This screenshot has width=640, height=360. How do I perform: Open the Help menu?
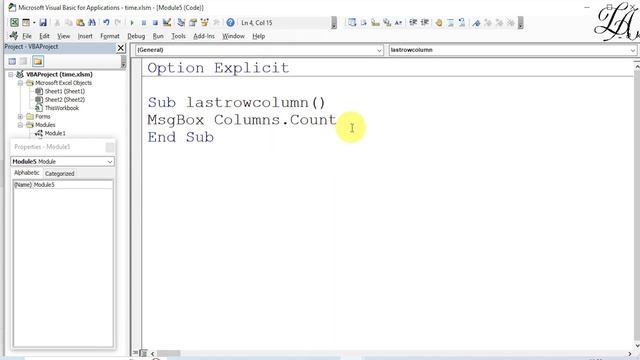pyautogui.click(x=258, y=36)
